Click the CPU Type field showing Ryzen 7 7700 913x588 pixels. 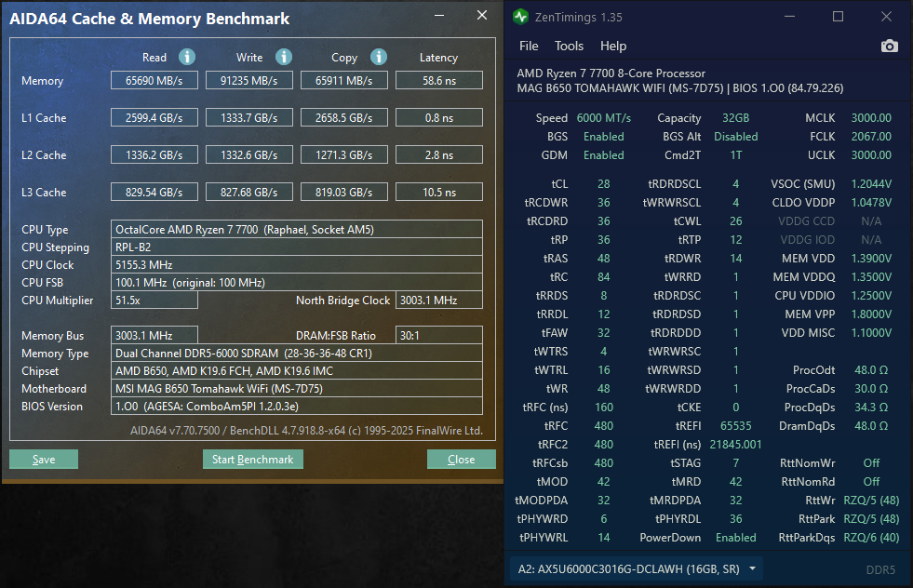[296, 230]
